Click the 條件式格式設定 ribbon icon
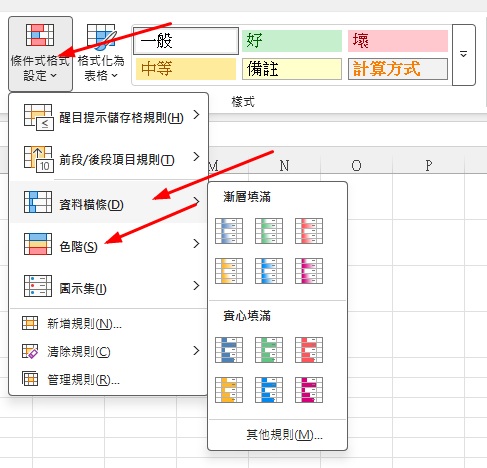 (40, 35)
